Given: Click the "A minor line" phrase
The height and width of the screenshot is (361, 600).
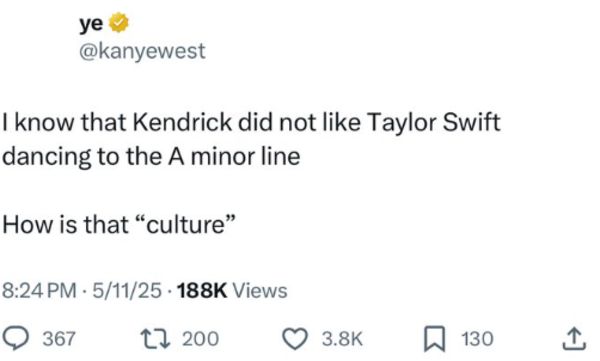Looking at the screenshot, I should coord(234,157).
